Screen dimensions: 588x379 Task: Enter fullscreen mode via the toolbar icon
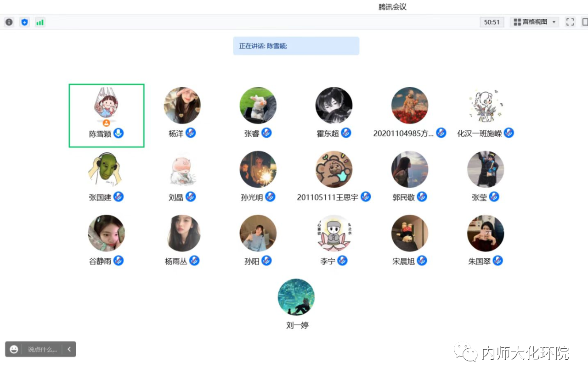tap(570, 22)
